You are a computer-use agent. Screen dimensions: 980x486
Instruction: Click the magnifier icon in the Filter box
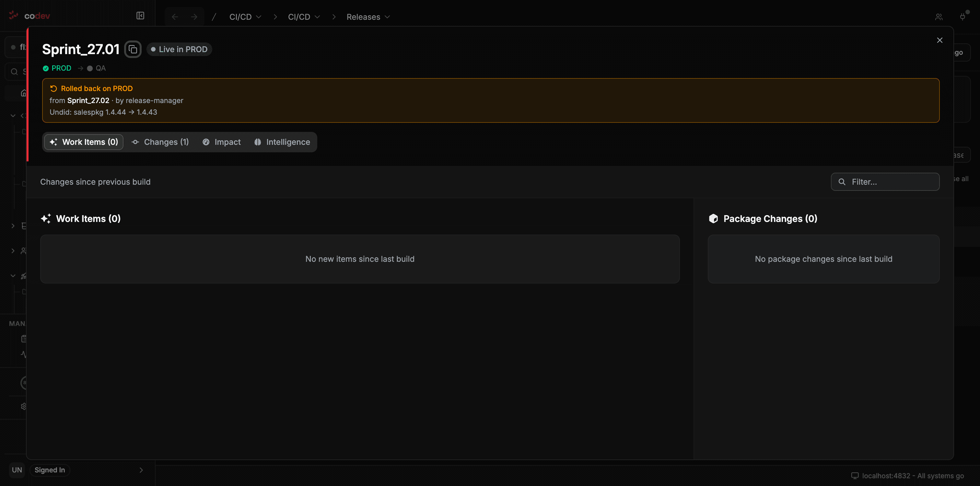(x=842, y=182)
